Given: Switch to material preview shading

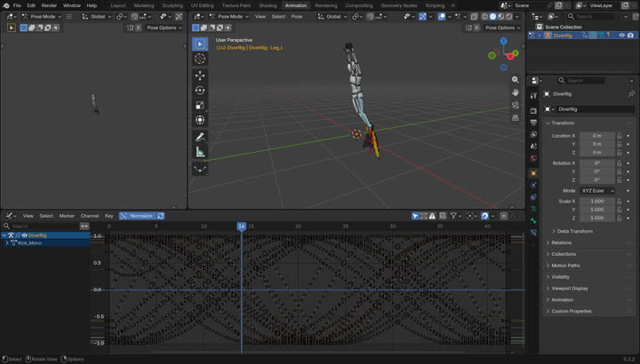Looking at the screenshot, I should (500, 17).
